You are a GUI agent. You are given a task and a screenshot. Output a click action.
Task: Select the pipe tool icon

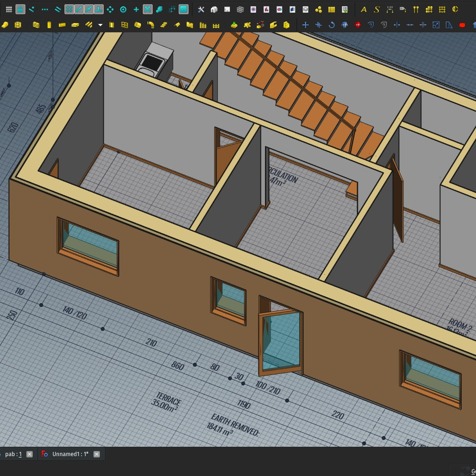pyautogui.click(x=137, y=25)
